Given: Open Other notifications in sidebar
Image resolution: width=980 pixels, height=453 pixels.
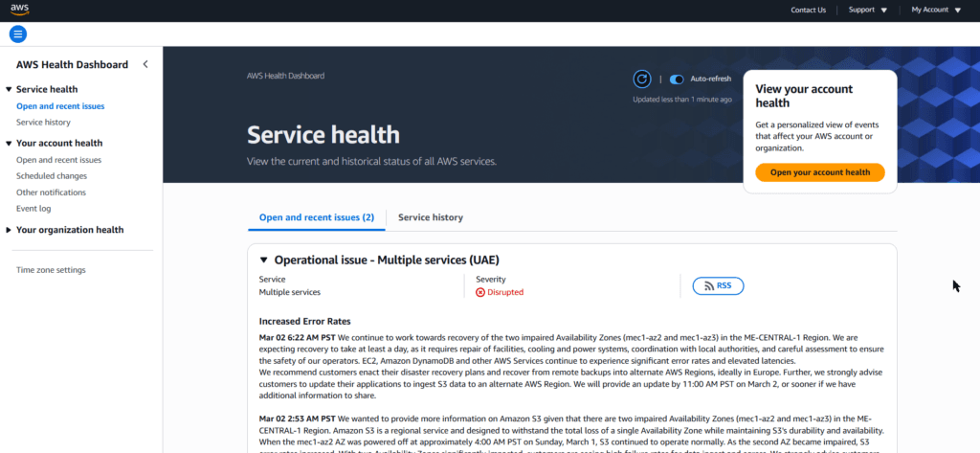Looking at the screenshot, I should [52, 193].
